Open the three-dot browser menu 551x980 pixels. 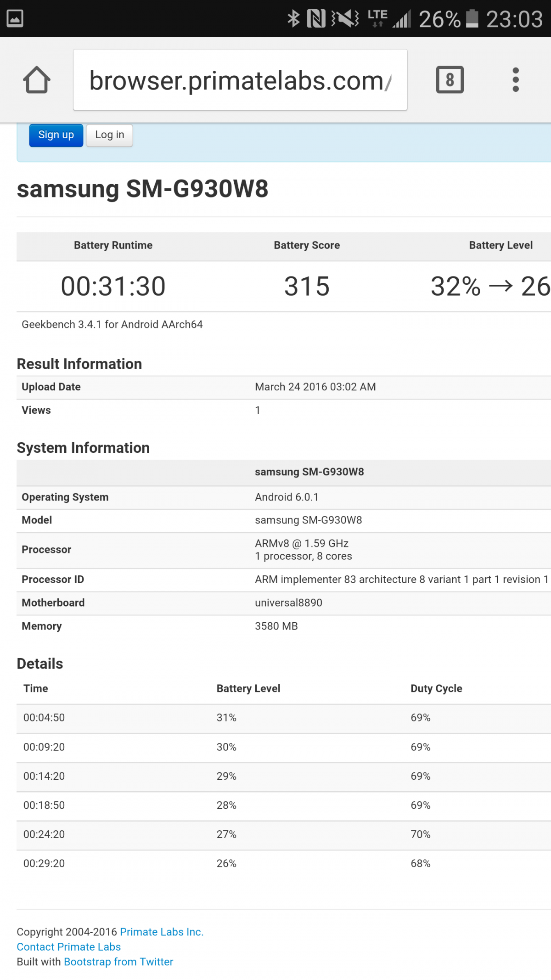click(x=516, y=80)
